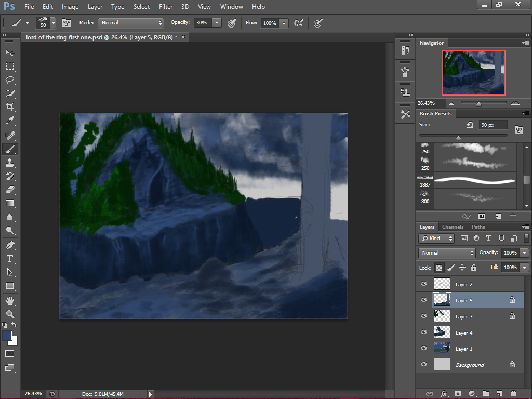Image resolution: width=532 pixels, height=399 pixels.
Task: Enable airbrush-style build-up
Action: [x=299, y=23]
